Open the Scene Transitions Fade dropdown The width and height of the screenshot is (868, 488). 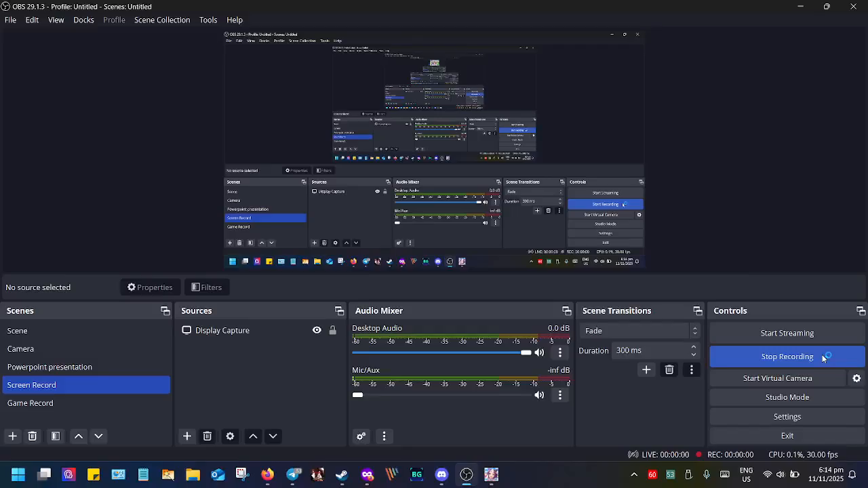coord(639,331)
